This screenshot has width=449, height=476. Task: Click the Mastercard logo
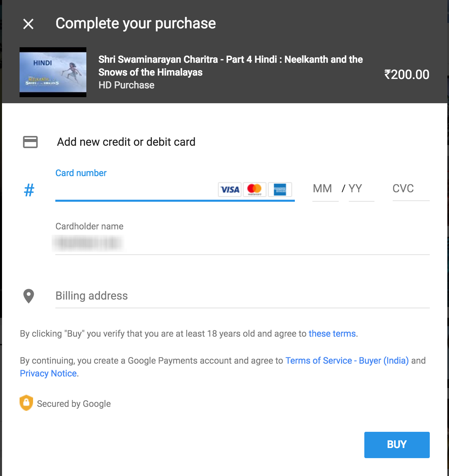coord(255,189)
